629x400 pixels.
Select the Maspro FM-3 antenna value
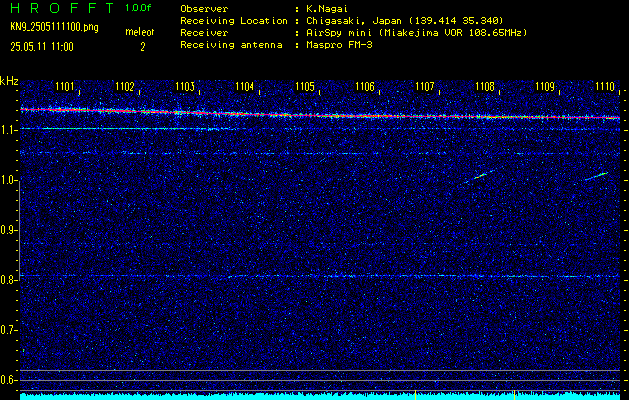tap(339, 45)
